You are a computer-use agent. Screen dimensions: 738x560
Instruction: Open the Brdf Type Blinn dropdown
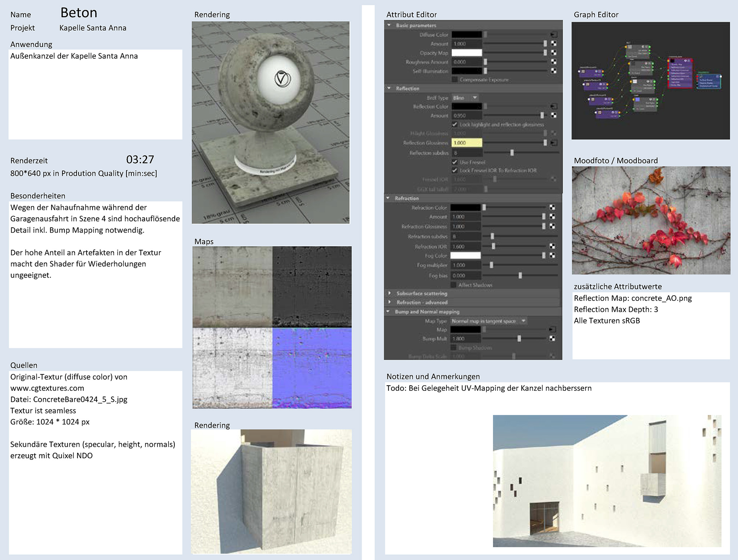(x=465, y=98)
